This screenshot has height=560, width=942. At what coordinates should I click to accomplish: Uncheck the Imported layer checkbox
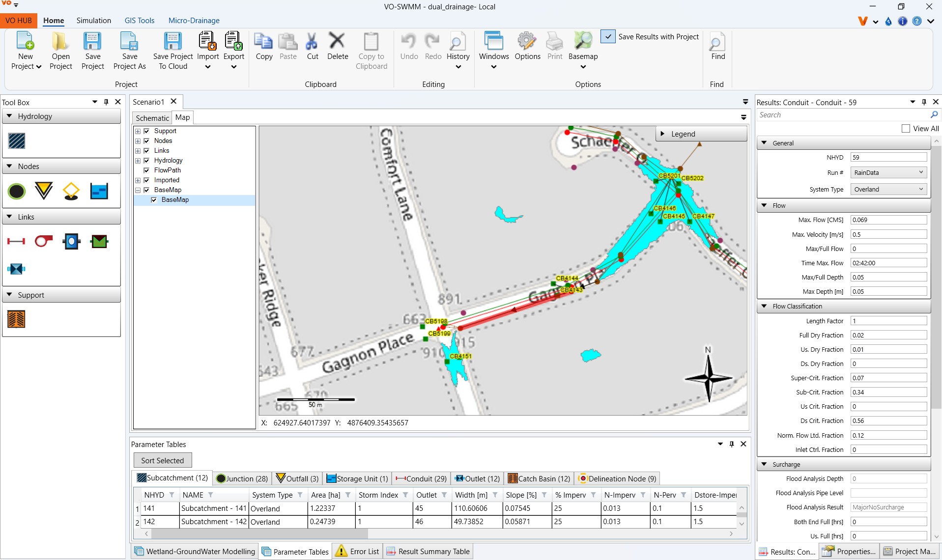click(x=146, y=180)
